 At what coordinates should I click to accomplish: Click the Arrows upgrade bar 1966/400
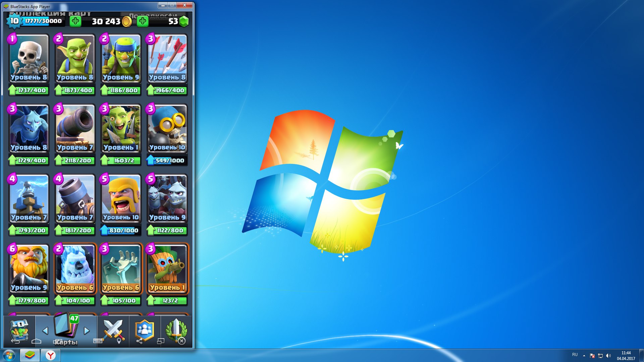pyautogui.click(x=167, y=90)
